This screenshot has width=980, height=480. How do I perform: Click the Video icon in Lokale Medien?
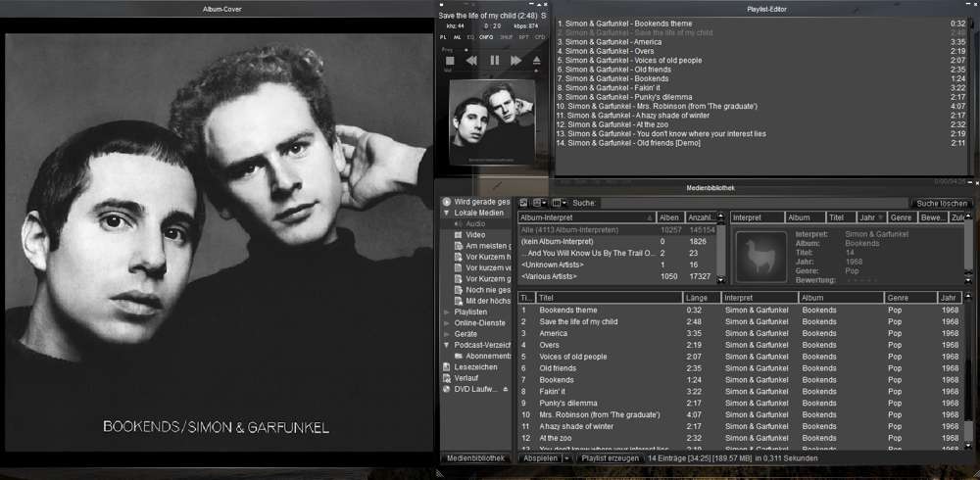(x=458, y=235)
